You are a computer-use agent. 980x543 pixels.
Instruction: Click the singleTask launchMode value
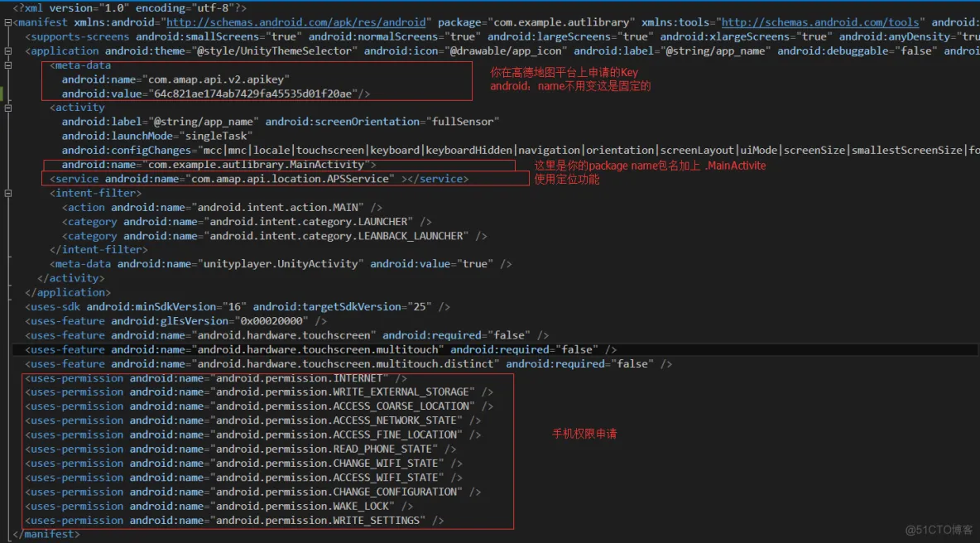tap(216, 137)
